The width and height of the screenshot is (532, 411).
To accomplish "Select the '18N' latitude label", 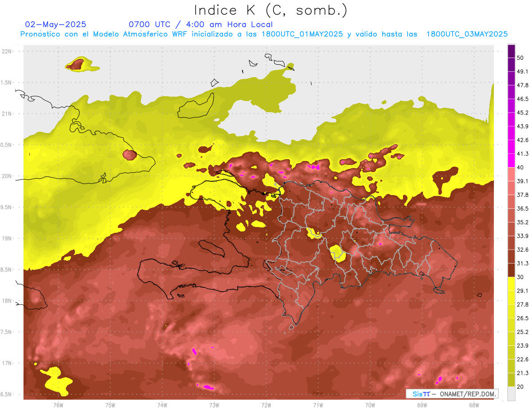I will [8, 301].
